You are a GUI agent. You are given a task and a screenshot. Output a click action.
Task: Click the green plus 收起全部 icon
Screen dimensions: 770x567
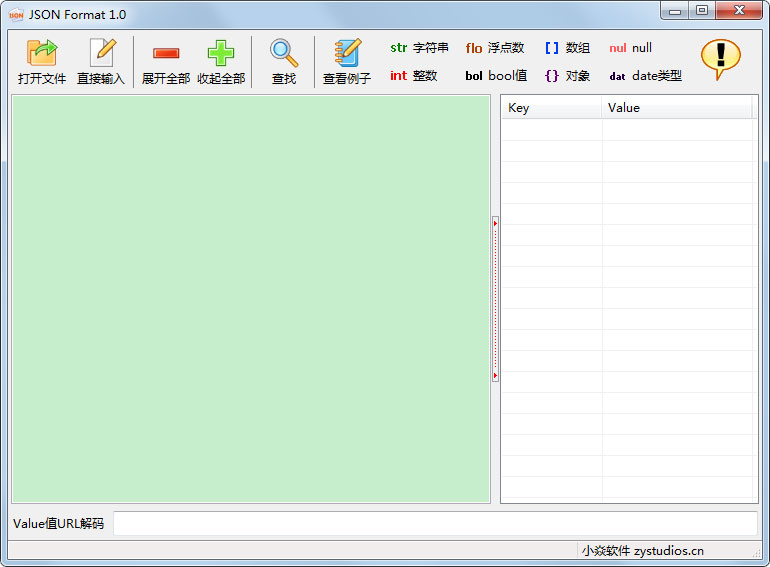(220, 53)
